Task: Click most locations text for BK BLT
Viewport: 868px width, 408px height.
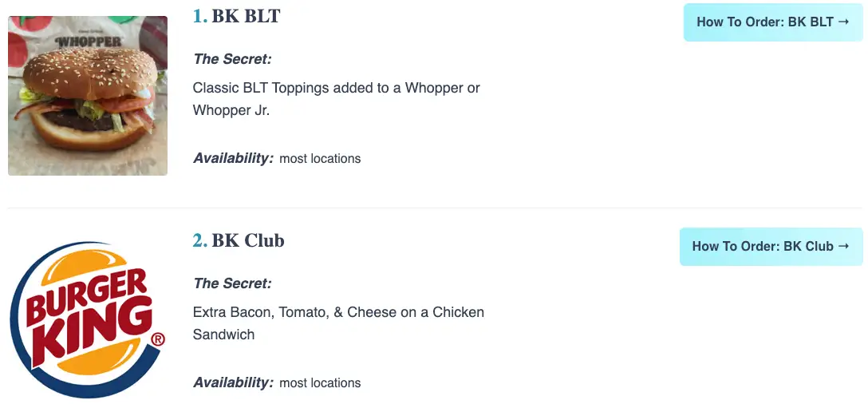Action: click(320, 159)
